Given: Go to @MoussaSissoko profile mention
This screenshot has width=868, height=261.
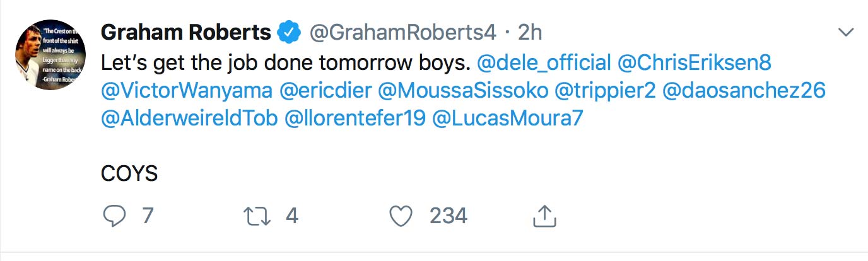Looking at the screenshot, I should tap(463, 91).
